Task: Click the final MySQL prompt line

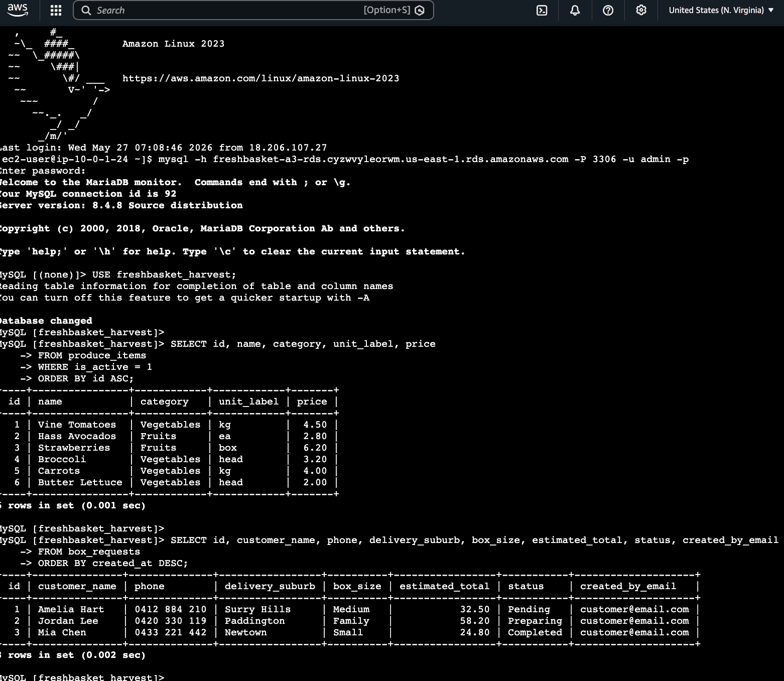Action: 82,677
